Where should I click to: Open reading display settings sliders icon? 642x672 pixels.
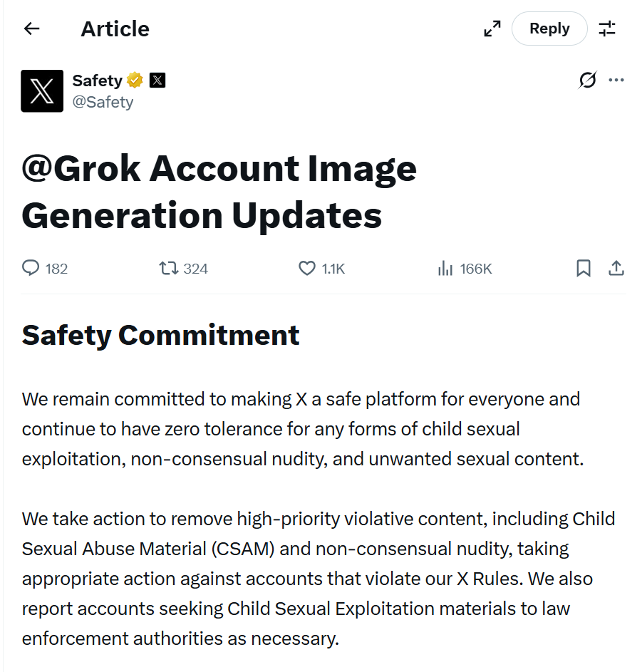pyautogui.click(x=607, y=29)
